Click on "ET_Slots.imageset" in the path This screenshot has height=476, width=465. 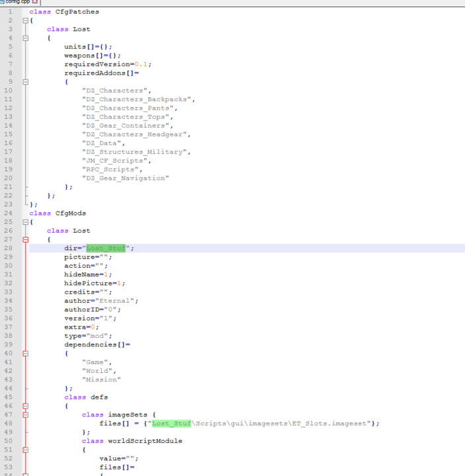[329, 424]
